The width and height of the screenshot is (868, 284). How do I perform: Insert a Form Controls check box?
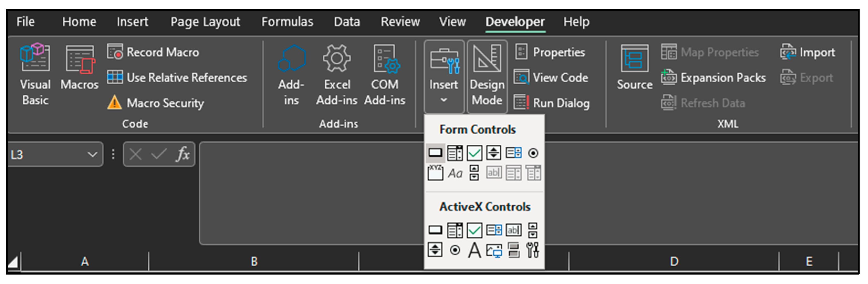tap(474, 153)
